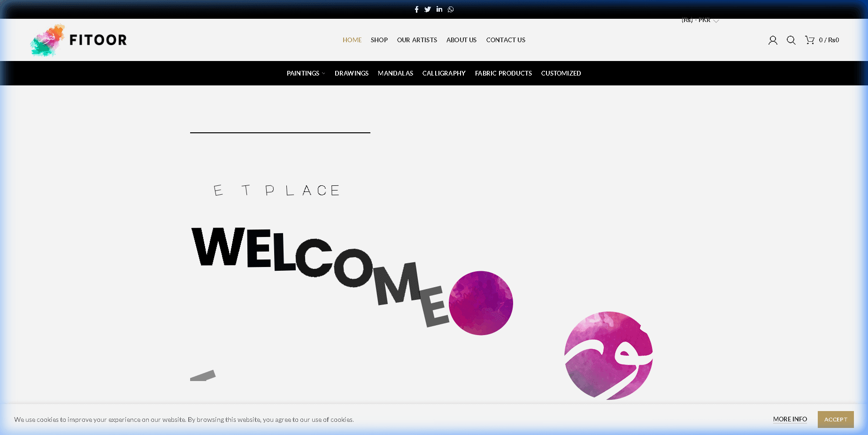Open the Facebook social icon

(416, 9)
